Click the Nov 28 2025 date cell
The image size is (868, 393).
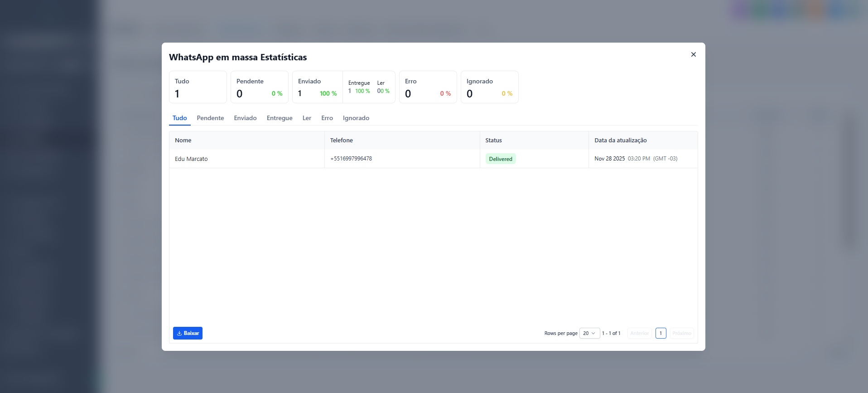point(643,159)
